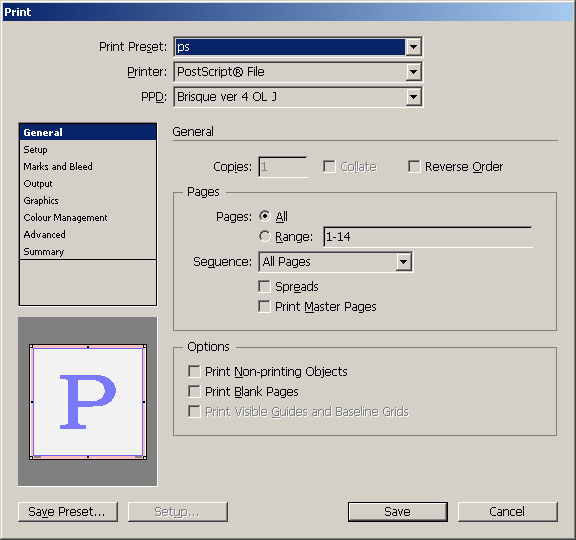Click the Save Preset button

click(68, 512)
